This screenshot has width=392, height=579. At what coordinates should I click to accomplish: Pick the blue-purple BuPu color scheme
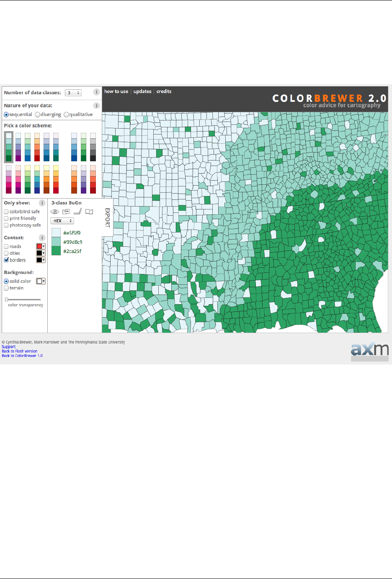click(x=18, y=147)
